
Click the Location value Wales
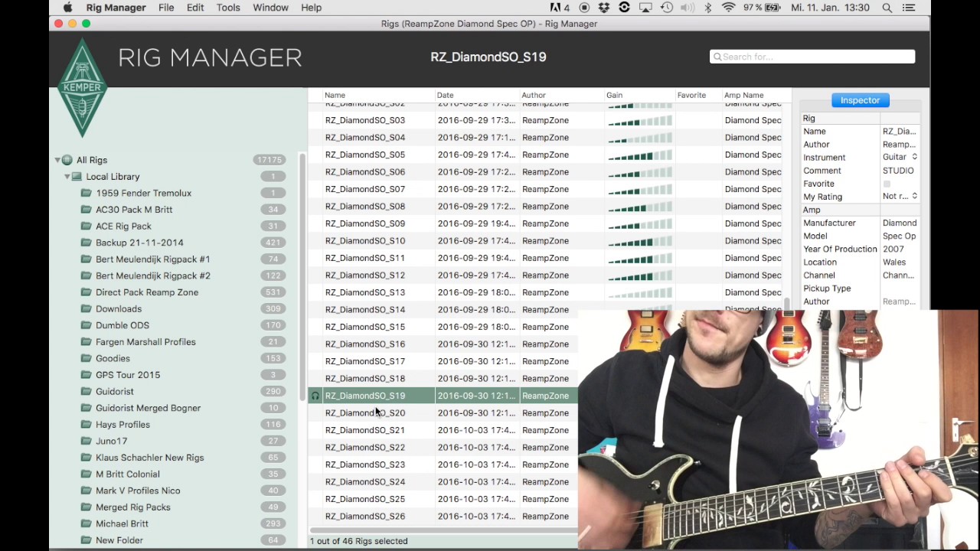pos(894,262)
